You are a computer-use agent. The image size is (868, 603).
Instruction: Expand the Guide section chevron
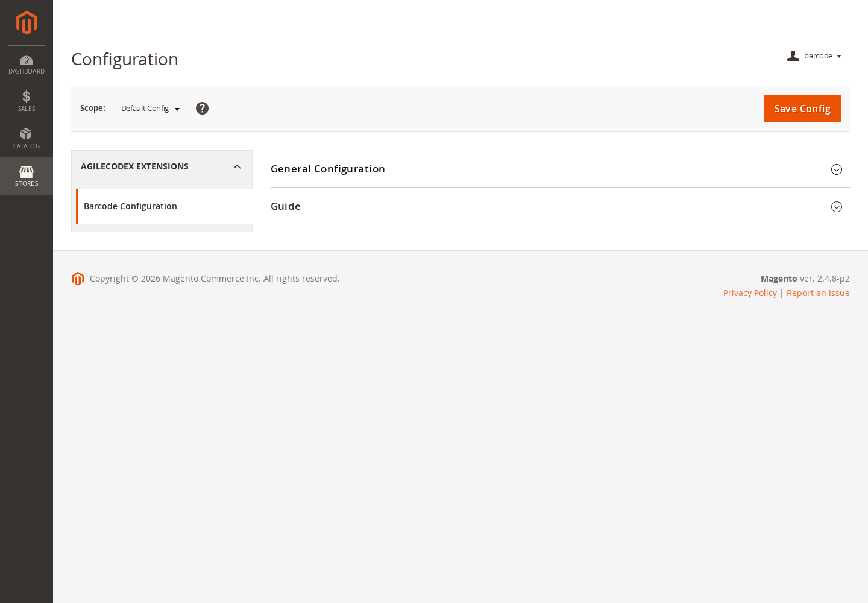(x=836, y=207)
